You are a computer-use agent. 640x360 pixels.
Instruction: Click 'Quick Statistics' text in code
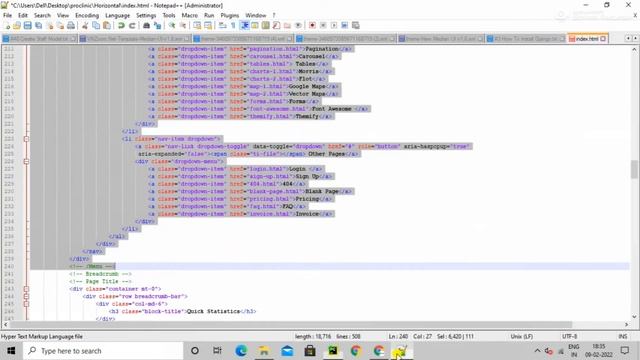213,311
